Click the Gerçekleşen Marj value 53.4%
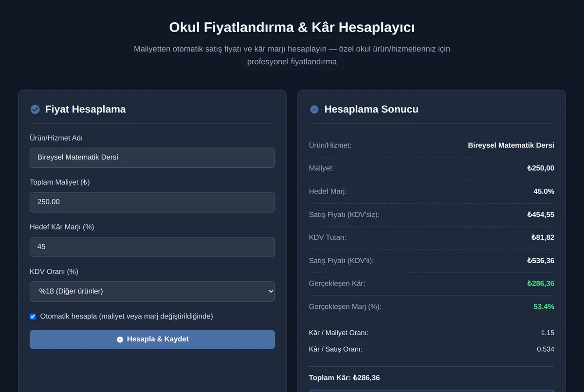 544,307
